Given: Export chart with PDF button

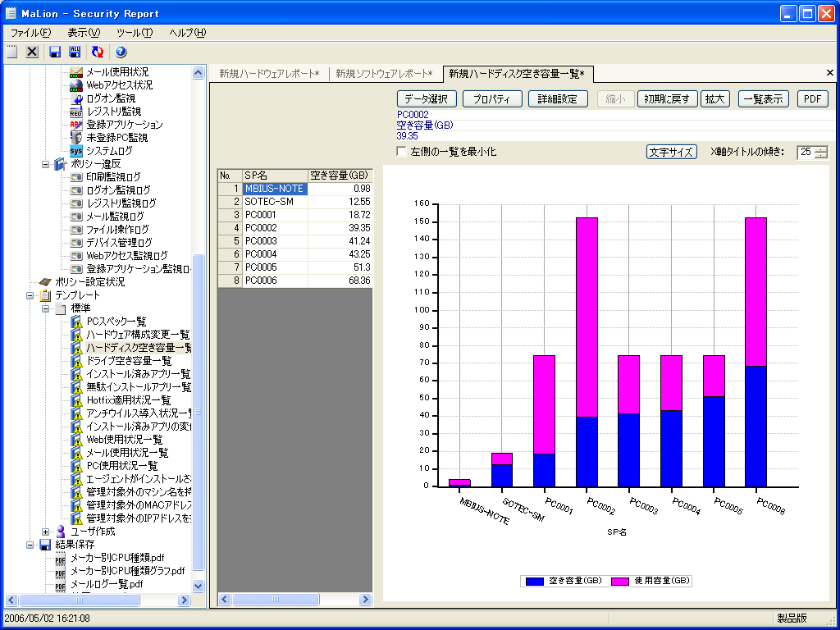Looking at the screenshot, I should tap(813, 99).
